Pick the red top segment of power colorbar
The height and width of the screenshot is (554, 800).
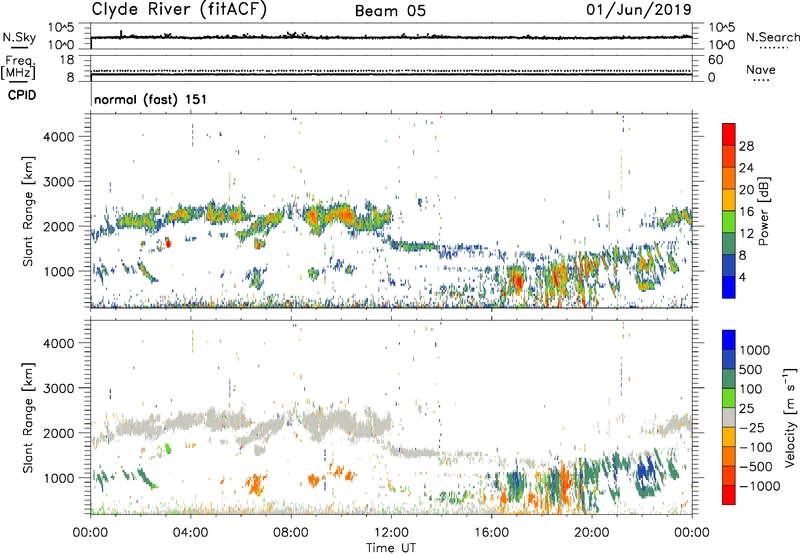(x=729, y=135)
